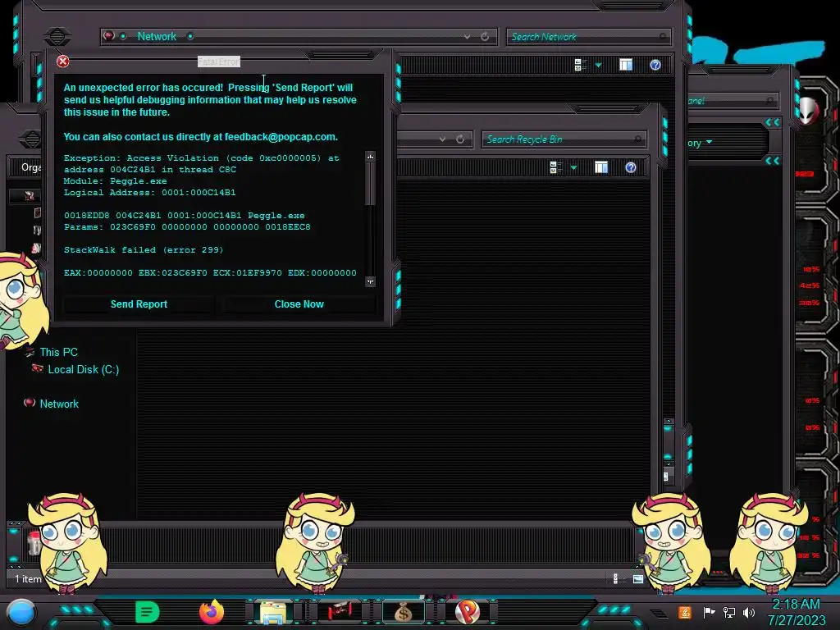Screen dimensions: 840x630
Task: Select This PC in navigation pane
Action: tap(58, 352)
